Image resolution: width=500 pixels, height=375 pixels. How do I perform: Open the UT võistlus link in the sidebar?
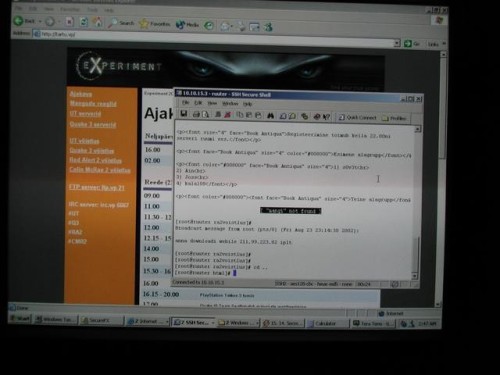84,141
